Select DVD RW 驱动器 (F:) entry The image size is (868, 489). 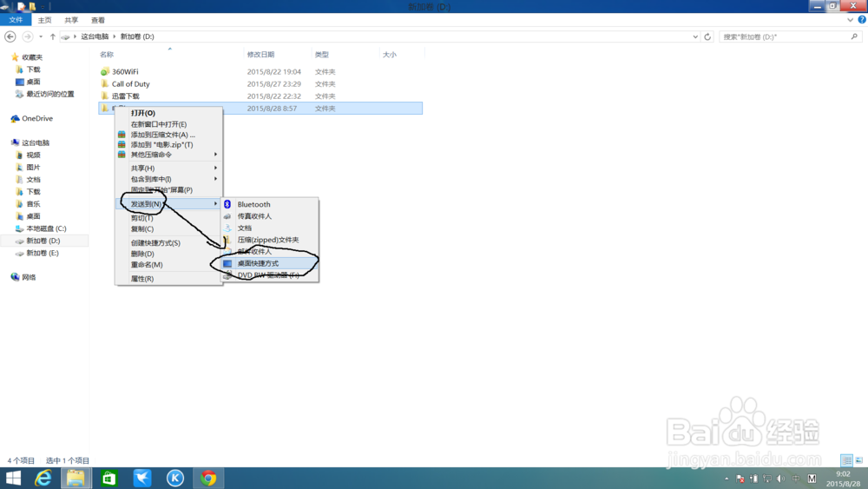point(270,275)
